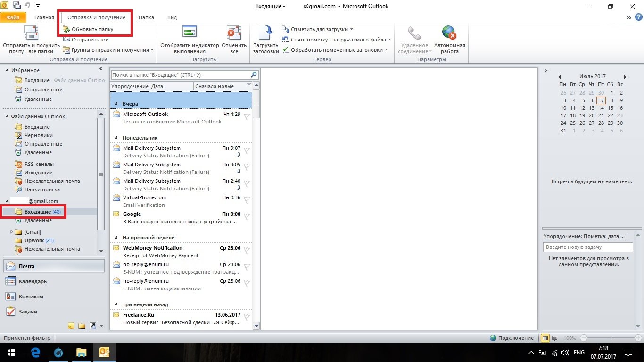Expand the To-Do Bar chevron
This screenshot has height=362, width=644.
click(546, 71)
